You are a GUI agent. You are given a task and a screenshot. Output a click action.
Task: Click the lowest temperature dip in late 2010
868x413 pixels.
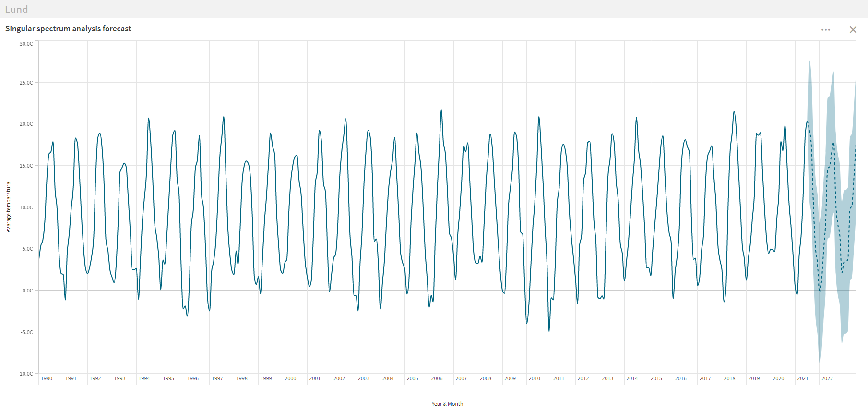click(549, 331)
